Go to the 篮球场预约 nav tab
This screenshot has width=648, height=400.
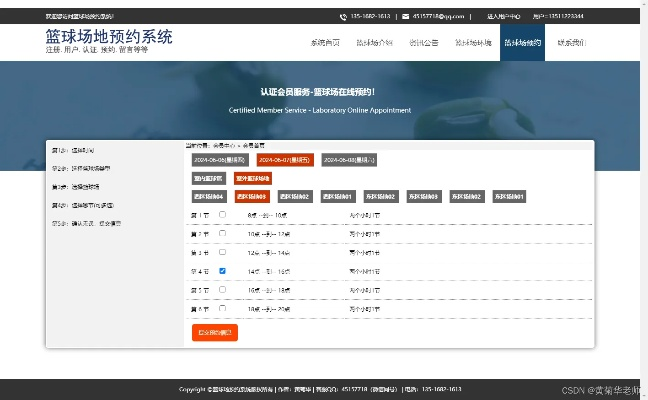522,44
